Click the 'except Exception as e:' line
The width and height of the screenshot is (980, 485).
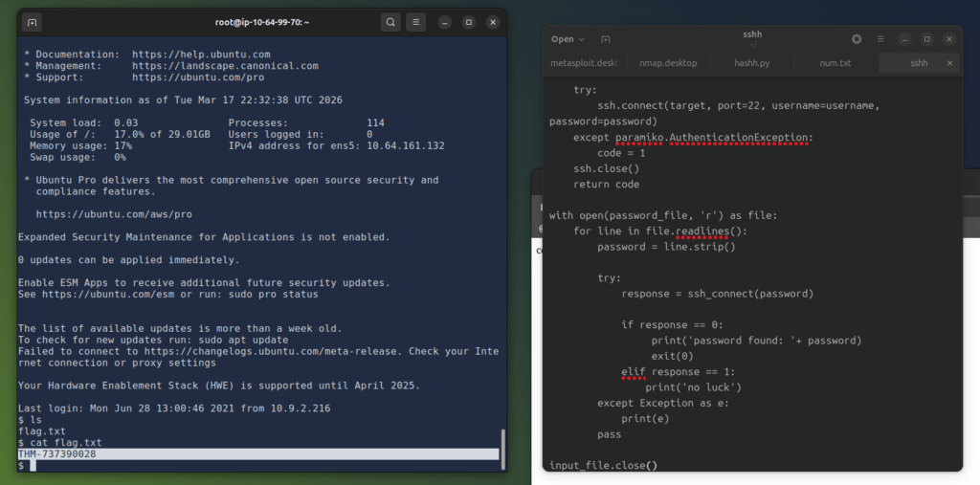pyautogui.click(x=663, y=403)
